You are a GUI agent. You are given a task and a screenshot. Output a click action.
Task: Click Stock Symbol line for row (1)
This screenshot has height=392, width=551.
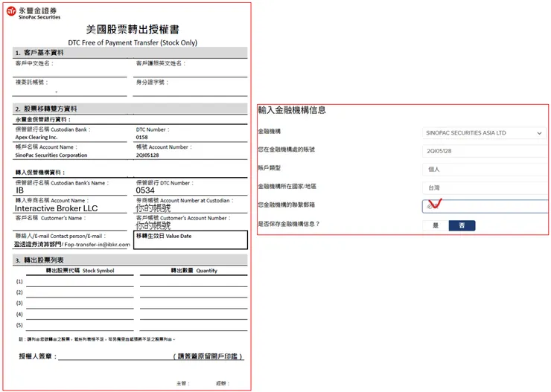click(80, 282)
